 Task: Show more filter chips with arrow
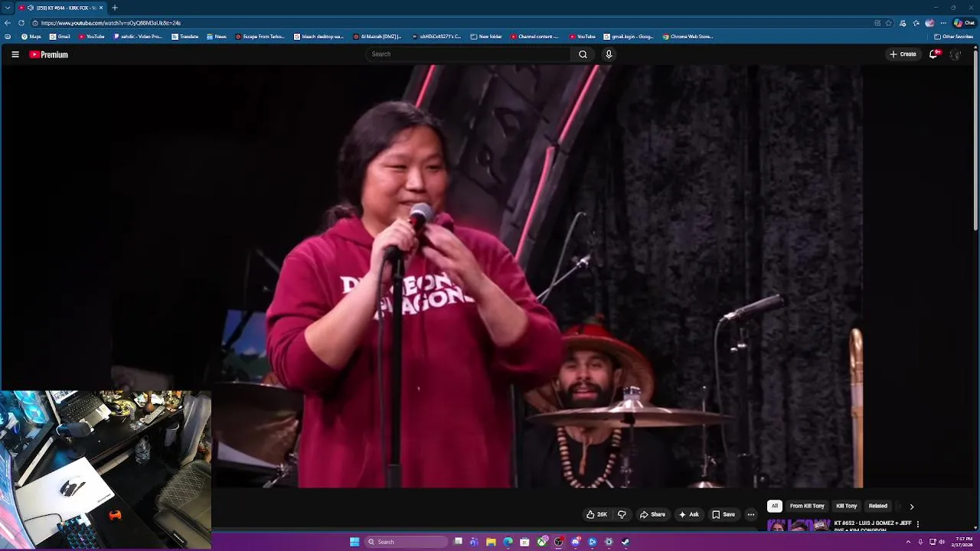[x=911, y=507]
